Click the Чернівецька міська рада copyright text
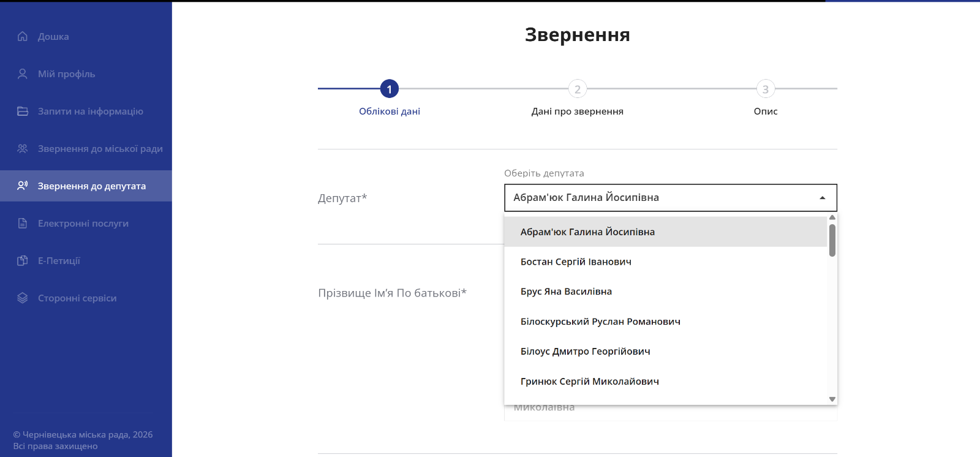 tap(83, 440)
